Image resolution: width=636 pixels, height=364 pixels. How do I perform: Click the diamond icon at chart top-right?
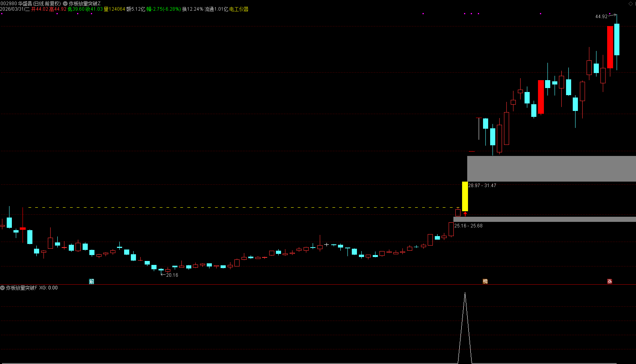630,4
